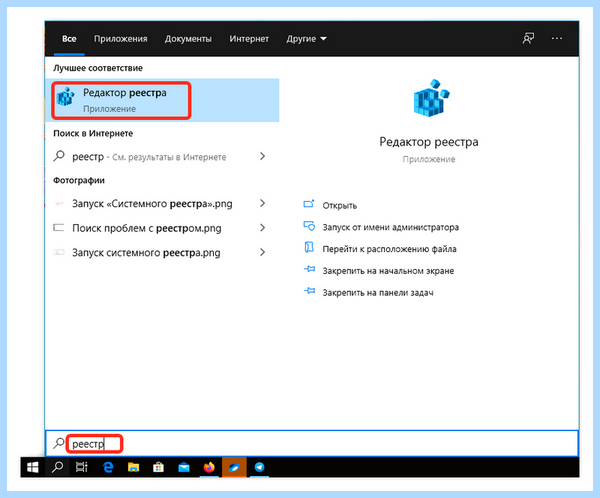Expand arrow for реестр web search result
600x498 pixels.
click(x=262, y=156)
